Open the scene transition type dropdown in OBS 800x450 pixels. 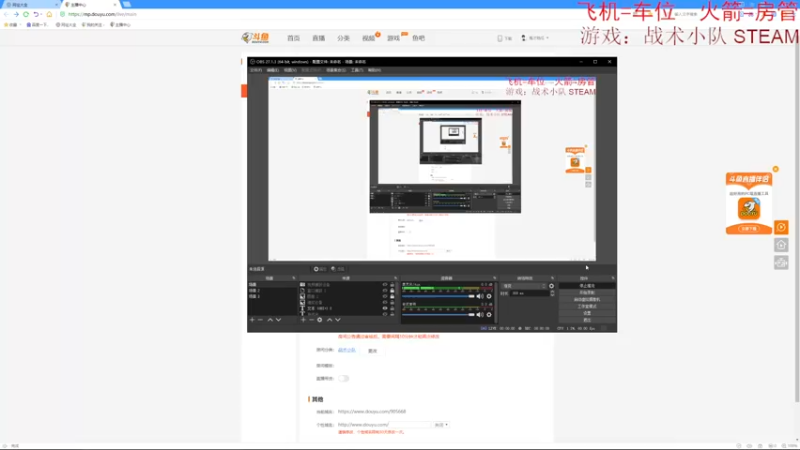pos(523,286)
